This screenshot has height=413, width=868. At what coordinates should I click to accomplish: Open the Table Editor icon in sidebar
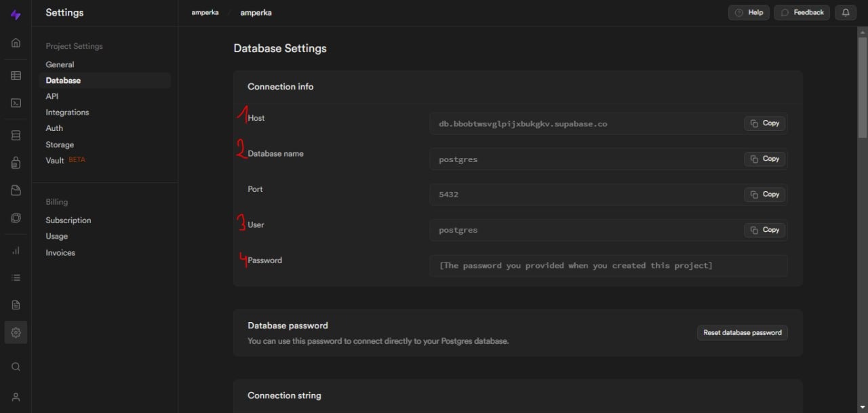16,76
